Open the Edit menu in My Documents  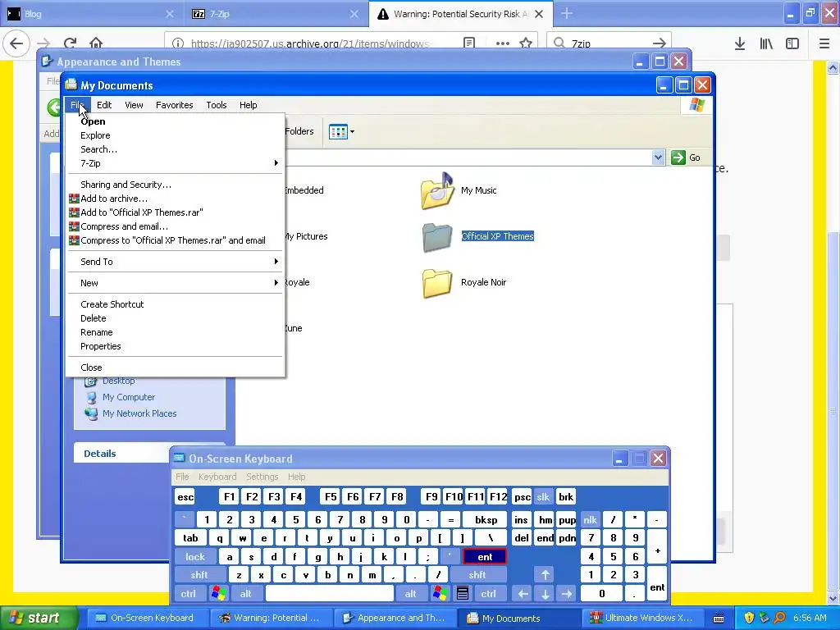click(x=104, y=105)
